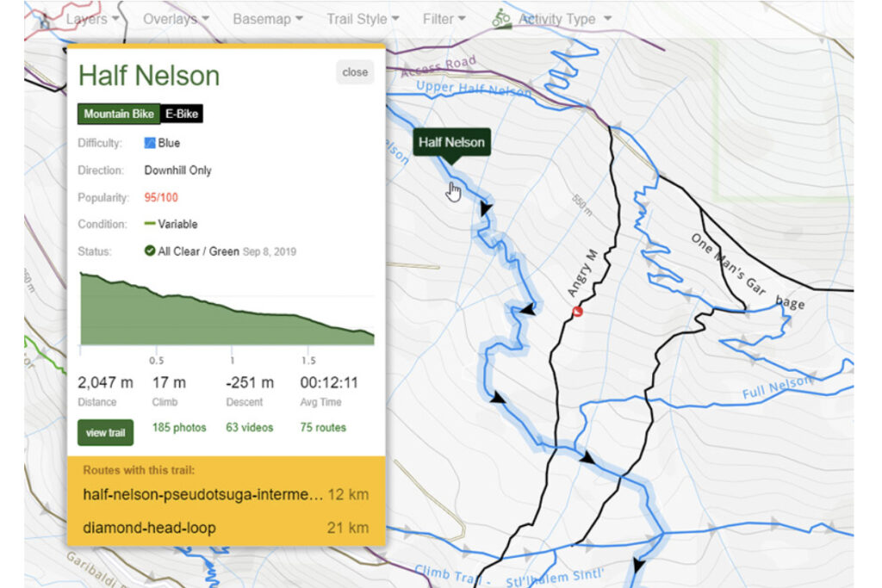This screenshot has width=882, height=588.
Task: Click the One Man's Garbage trail label
Action: (x=747, y=271)
